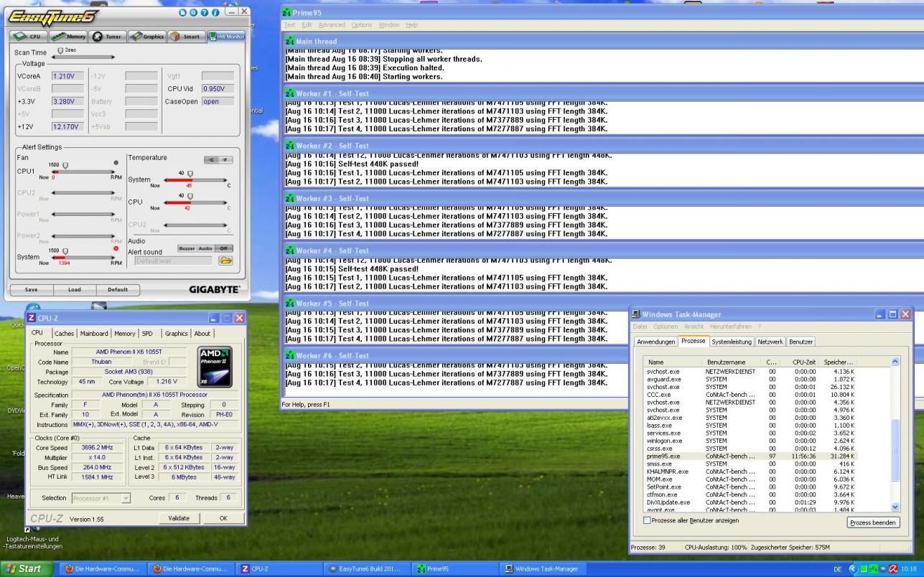
Task: Switch to Netzwerk tab in Task Manager
Action: (770, 342)
